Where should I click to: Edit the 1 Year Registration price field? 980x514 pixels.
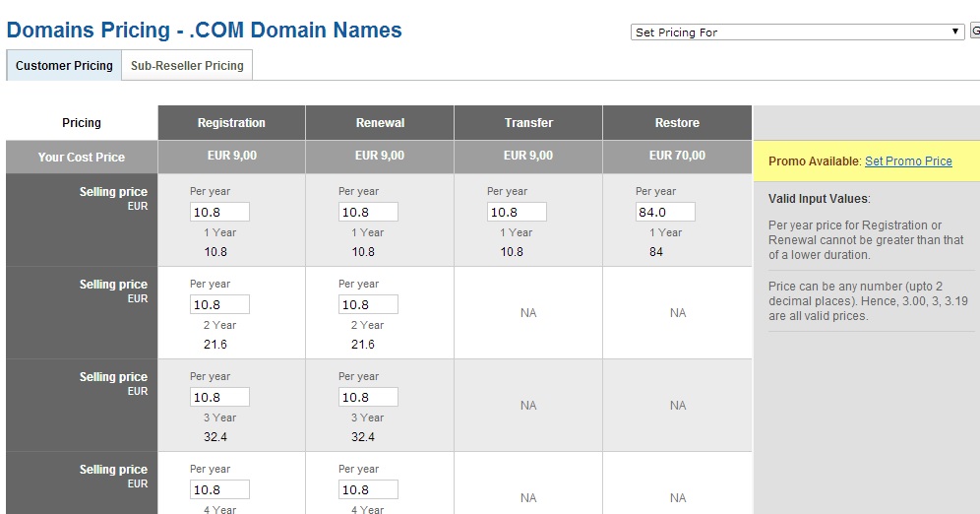219,212
